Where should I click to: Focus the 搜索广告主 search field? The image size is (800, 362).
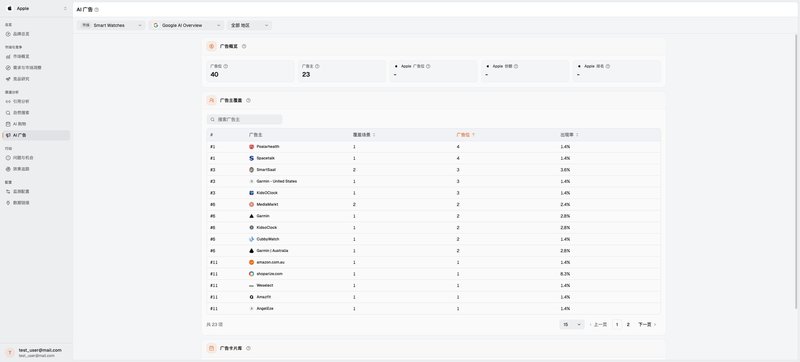(x=244, y=119)
